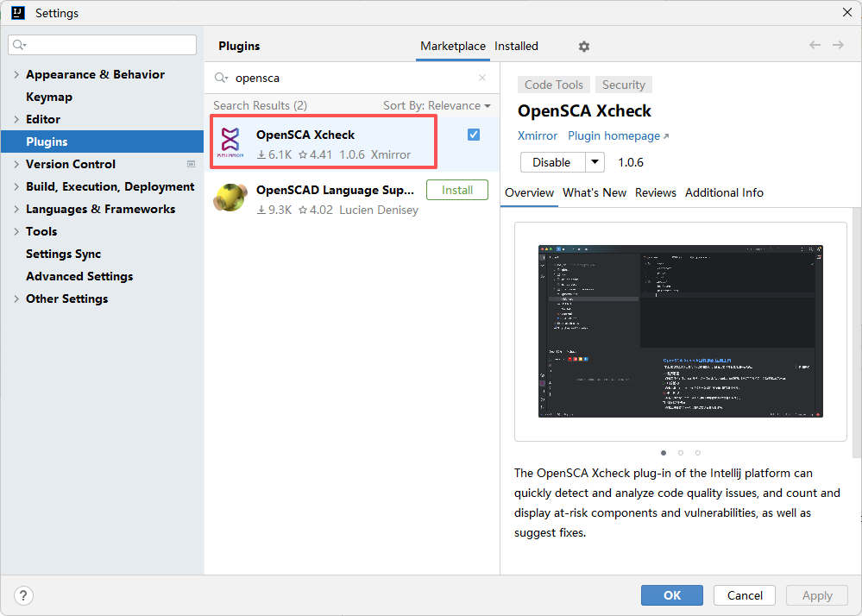This screenshot has width=862, height=616.
Task: Open the Xmirror vendor link
Action: pos(537,135)
